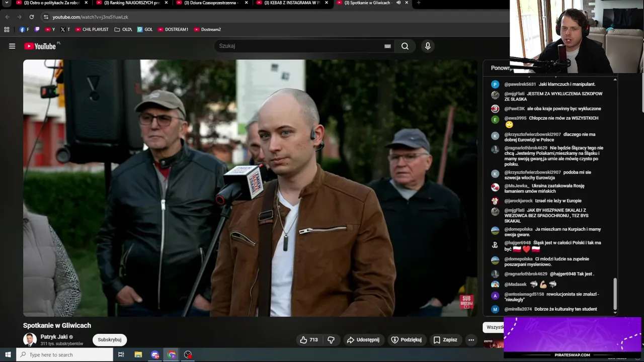
Task: Open @pawelrek5631 chat author avatar
Action: pyautogui.click(x=495, y=84)
